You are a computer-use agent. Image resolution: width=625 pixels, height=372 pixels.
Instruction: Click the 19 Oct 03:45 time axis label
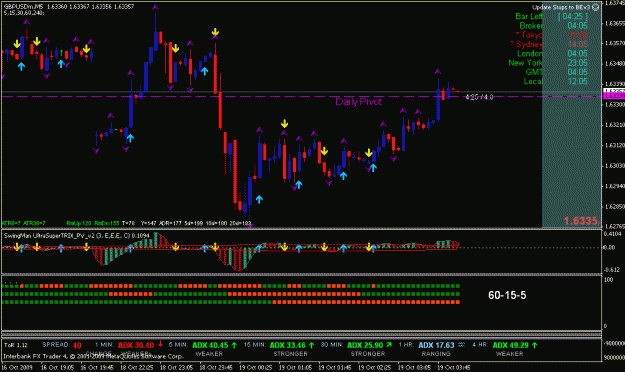tap(454, 367)
